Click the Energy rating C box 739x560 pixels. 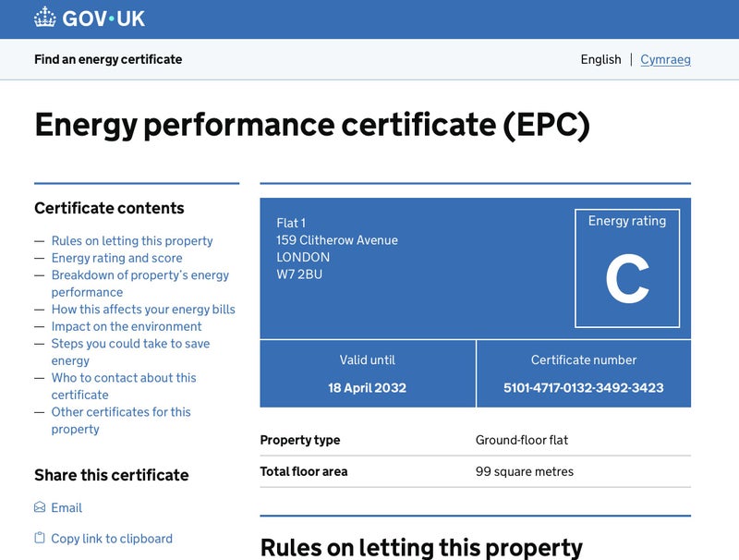point(627,268)
